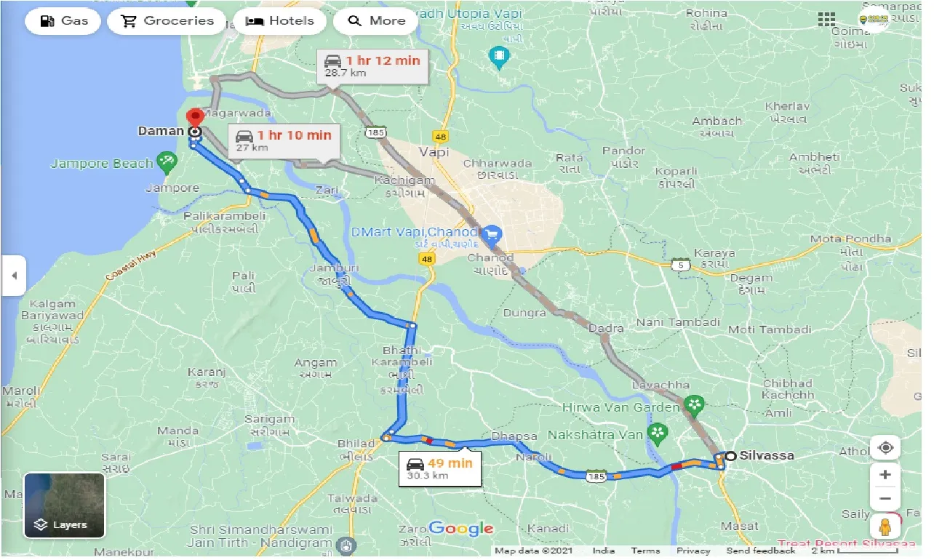Expand the collapsed side panel arrow

[13, 276]
